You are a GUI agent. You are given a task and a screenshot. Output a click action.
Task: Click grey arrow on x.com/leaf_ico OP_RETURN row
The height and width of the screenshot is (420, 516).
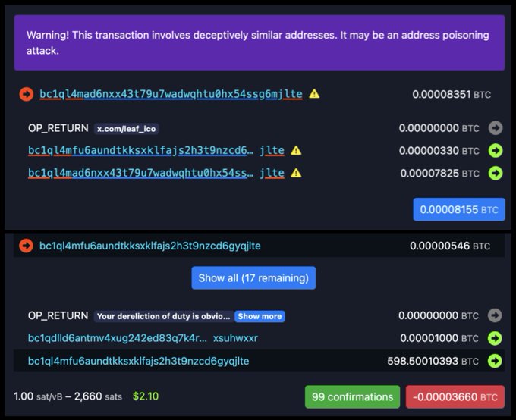pyautogui.click(x=496, y=128)
